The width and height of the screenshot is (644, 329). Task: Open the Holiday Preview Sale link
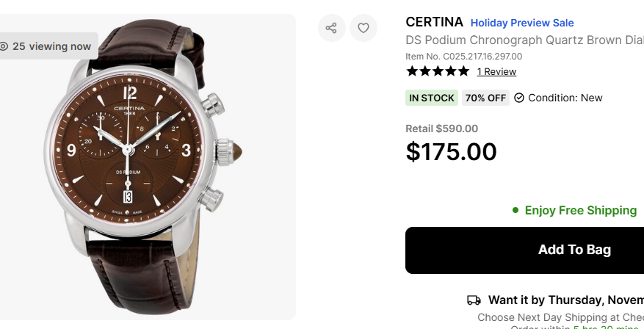coord(522,23)
